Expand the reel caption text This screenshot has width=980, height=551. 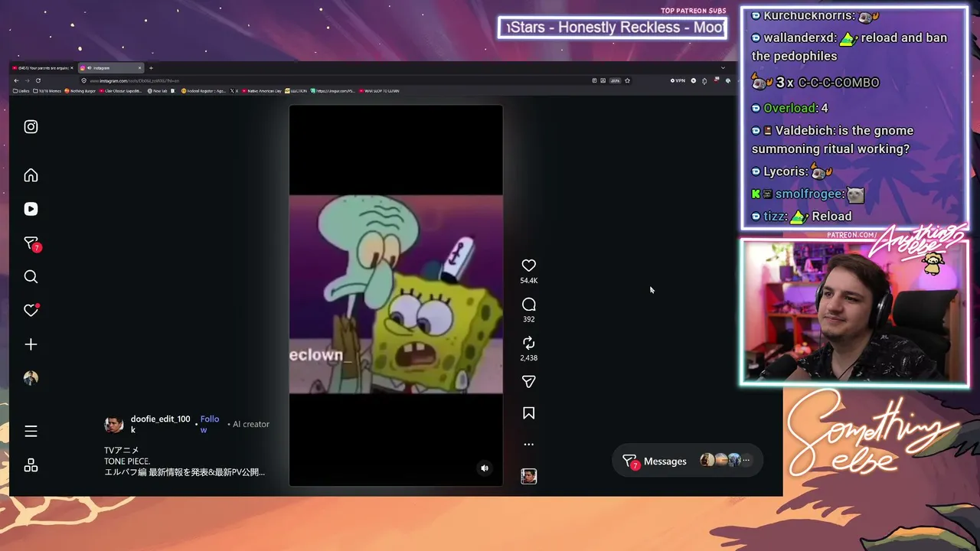[x=185, y=461]
